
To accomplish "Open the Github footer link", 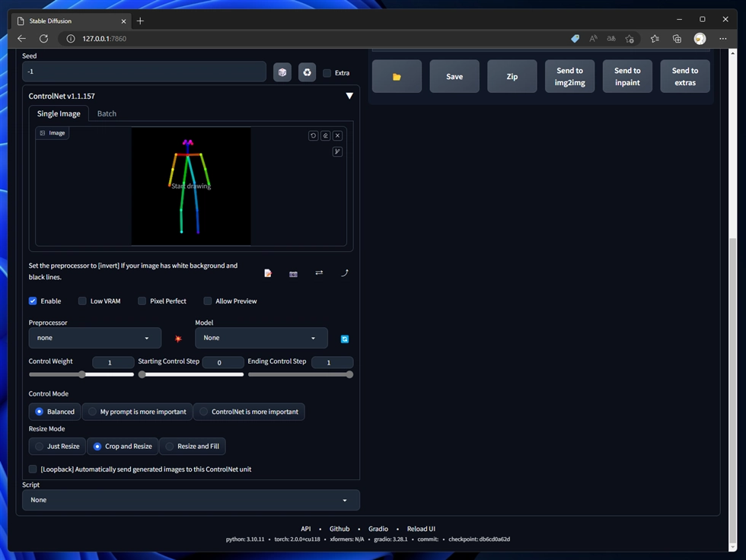I will coord(340,529).
